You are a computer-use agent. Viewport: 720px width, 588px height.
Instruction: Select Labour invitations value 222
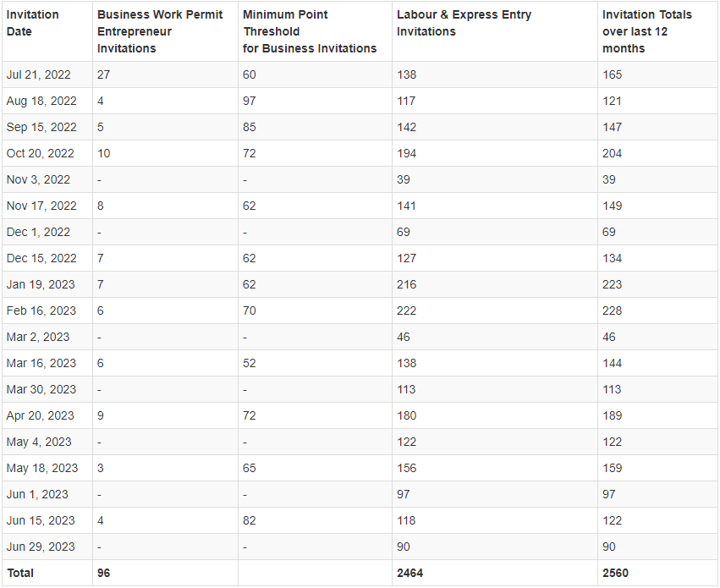(x=407, y=310)
